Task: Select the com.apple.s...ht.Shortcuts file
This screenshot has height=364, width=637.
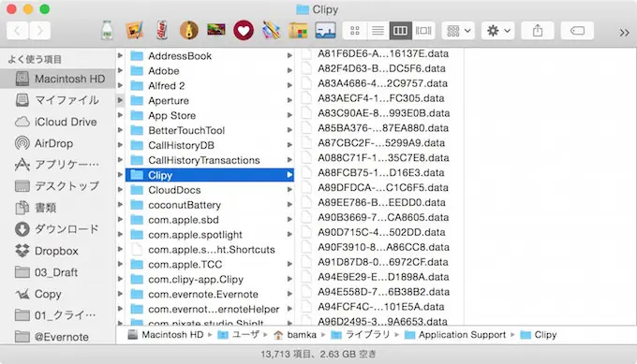Action: [210, 250]
